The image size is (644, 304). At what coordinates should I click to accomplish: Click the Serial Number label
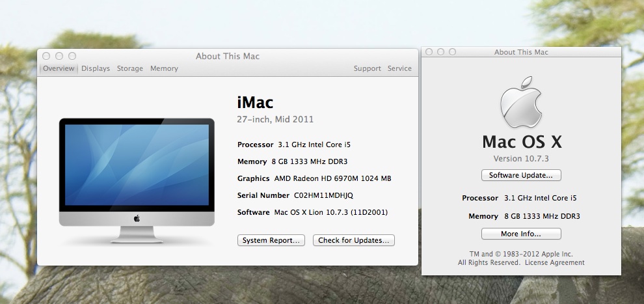263,195
